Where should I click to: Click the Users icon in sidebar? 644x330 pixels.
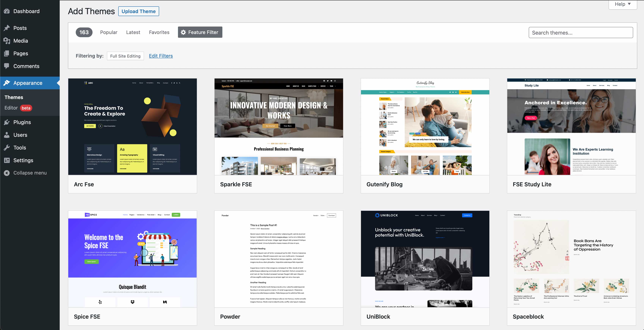7,135
